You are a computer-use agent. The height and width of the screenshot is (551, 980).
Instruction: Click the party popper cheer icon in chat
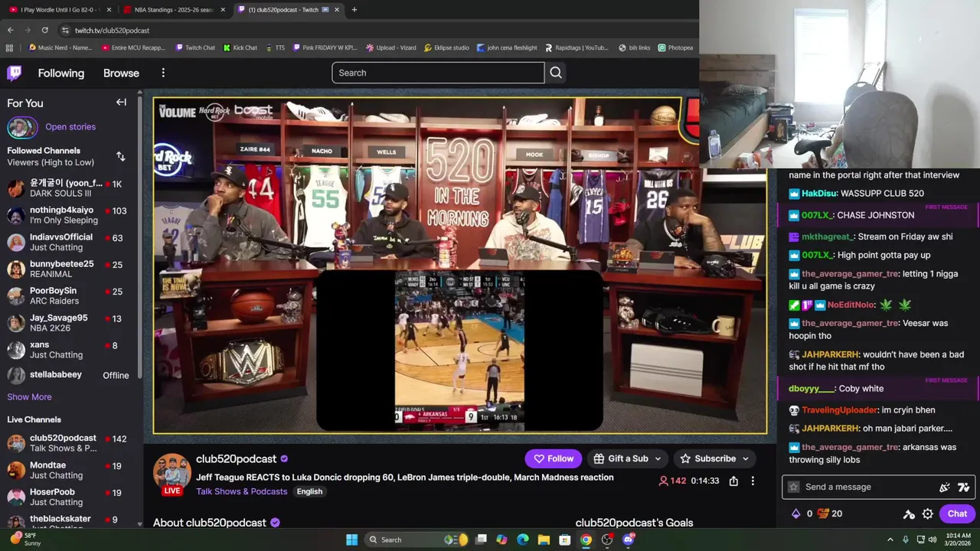click(x=945, y=487)
